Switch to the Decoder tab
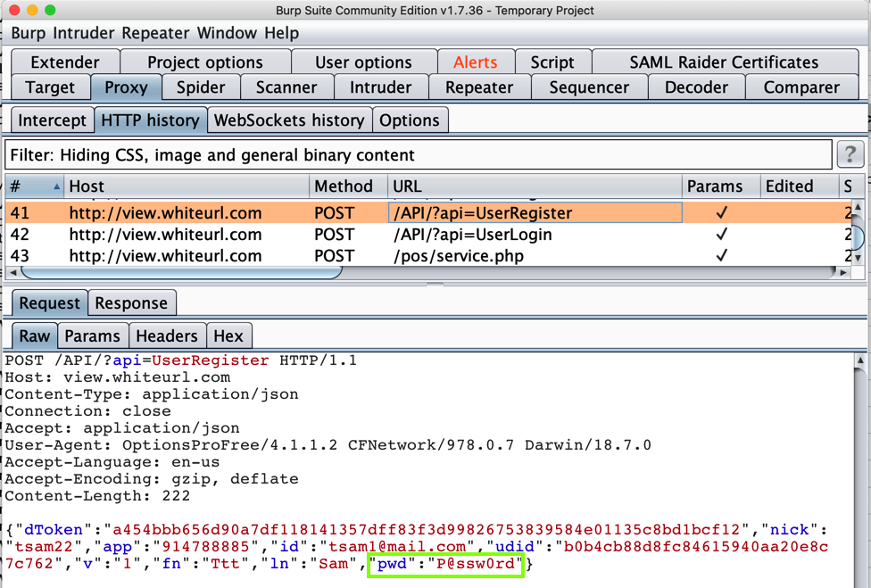 tap(696, 87)
